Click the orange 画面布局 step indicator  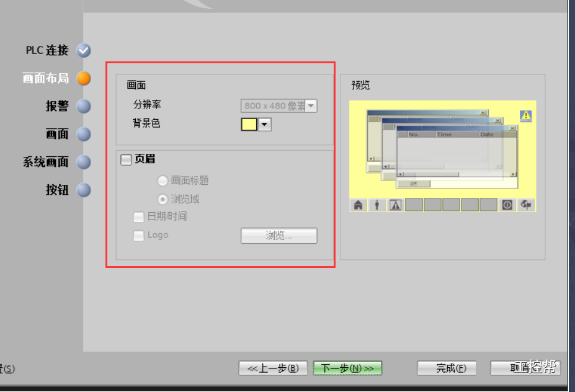(x=84, y=78)
